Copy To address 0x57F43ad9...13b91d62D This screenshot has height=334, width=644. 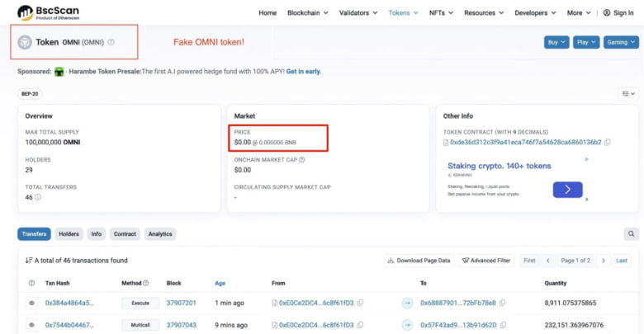(503, 325)
